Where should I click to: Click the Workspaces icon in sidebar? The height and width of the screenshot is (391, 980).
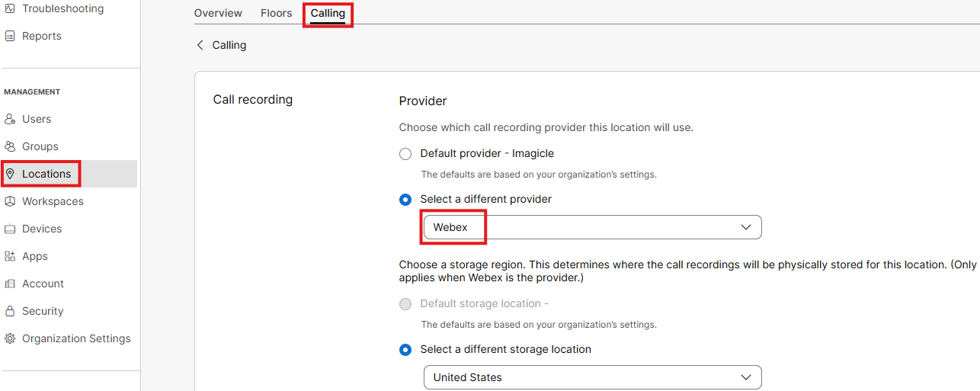(10, 201)
